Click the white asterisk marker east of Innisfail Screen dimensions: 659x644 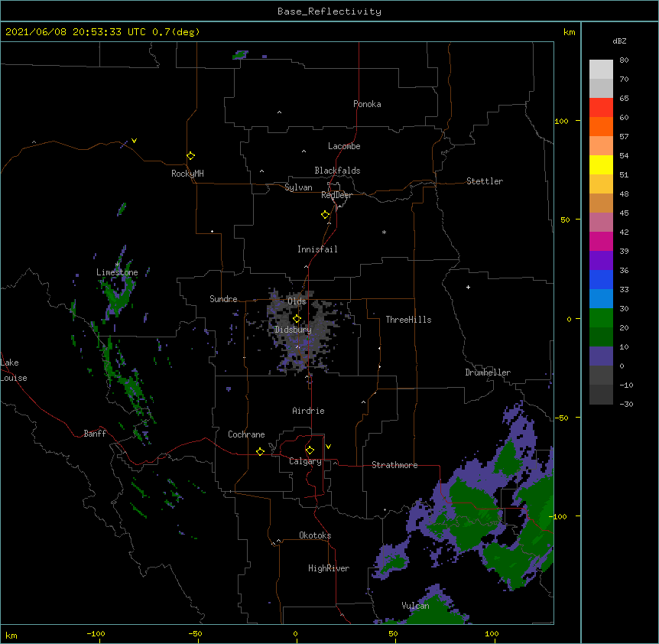click(x=384, y=232)
